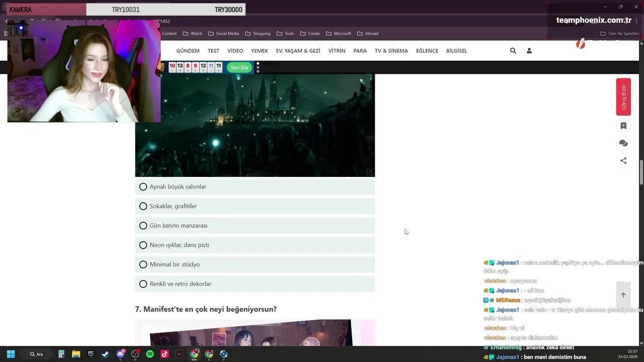
Task: Click the browser page vertical scrollbar thumb
Action: [641, 172]
